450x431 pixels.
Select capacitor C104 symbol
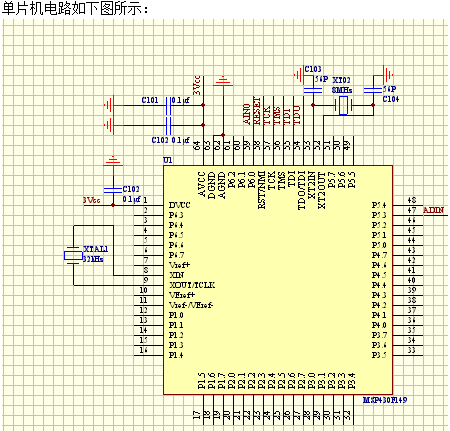click(x=373, y=90)
